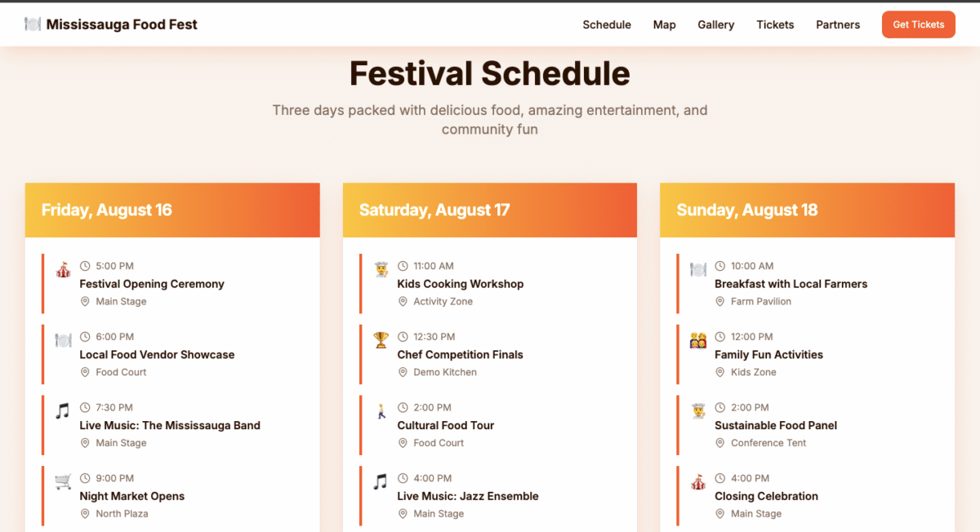
Task: Click the music note icon for The Mississauga Band
Action: click(63, 411)
